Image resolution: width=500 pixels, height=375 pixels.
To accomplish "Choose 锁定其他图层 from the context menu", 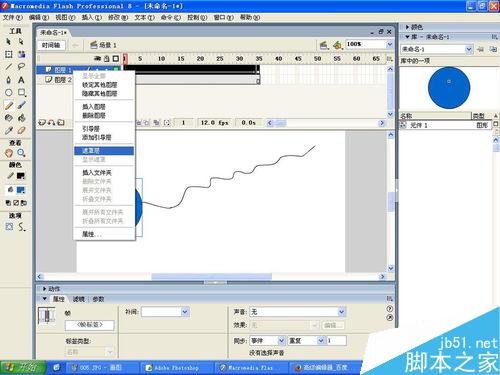I will 104,85.
